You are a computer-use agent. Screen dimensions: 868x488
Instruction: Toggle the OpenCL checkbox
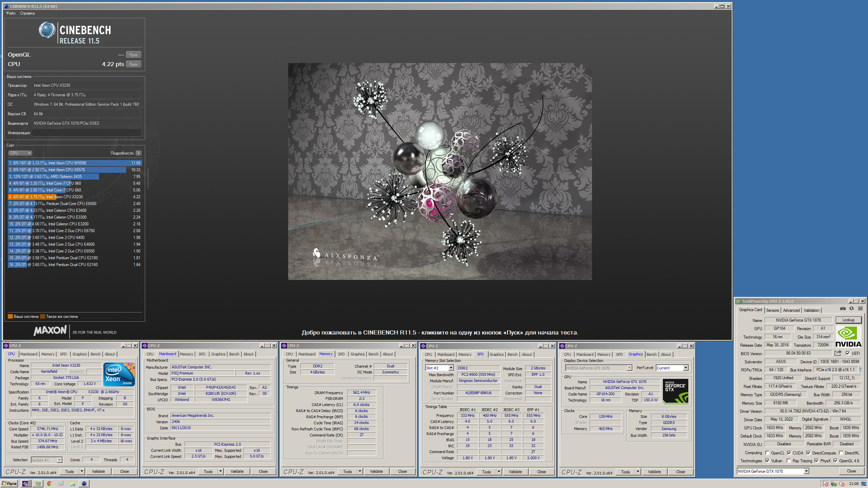click(767, 453)
